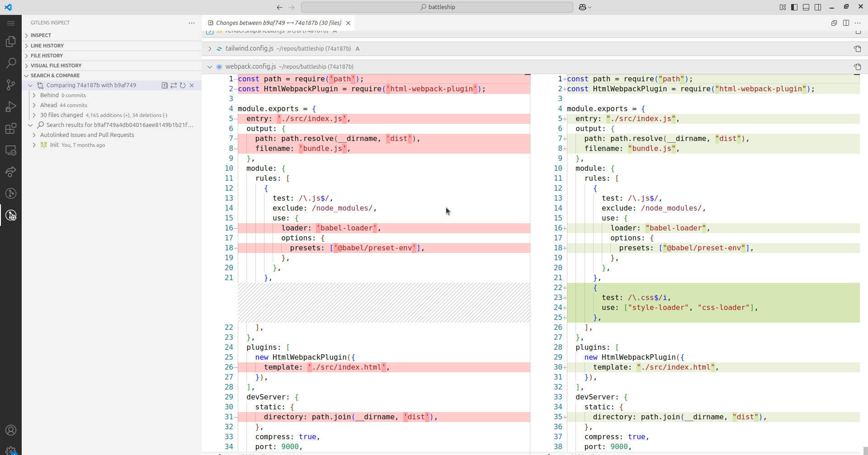Open the Explorer view in activity bar
The width and height of the screenshot is (868, 455).
10,42
